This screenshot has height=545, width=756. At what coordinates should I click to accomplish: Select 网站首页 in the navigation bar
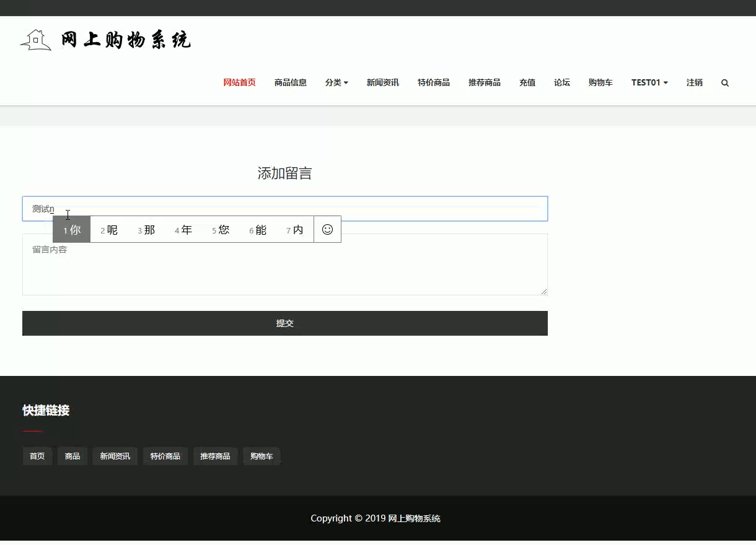pyautogui.click(x=239, y=82)
